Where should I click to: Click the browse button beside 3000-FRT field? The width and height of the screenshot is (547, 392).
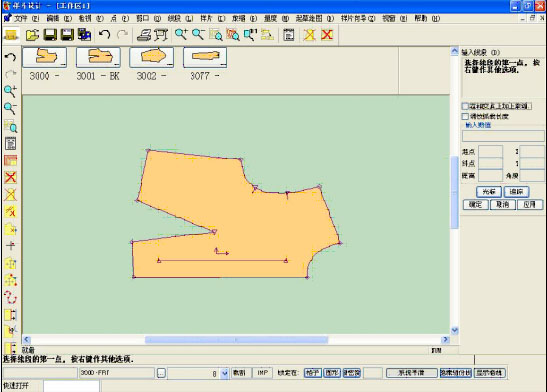click(x=161, y=373)
